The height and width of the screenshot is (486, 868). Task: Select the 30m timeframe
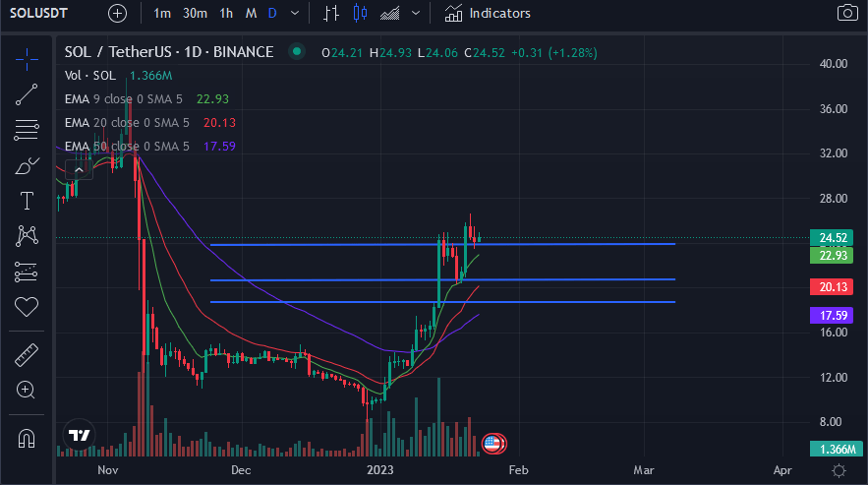coord(195,14)
